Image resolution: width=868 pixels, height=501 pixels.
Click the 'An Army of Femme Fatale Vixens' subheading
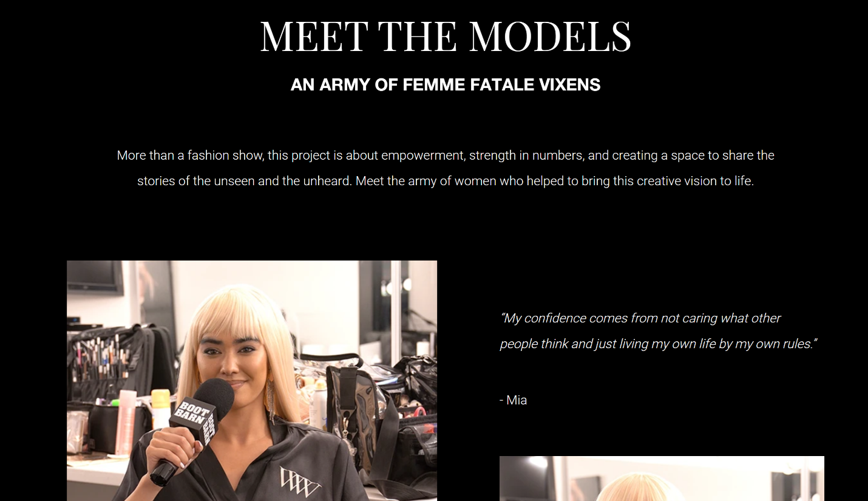click(446, 85)
